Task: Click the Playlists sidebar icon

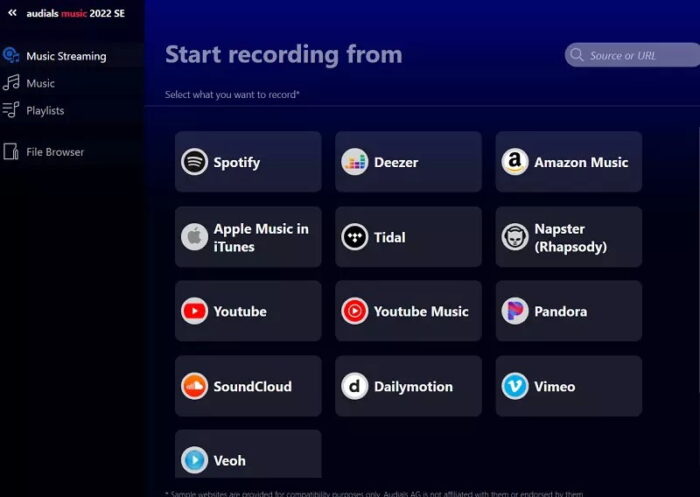Action: pyautogui.click(x=11, y=109)
